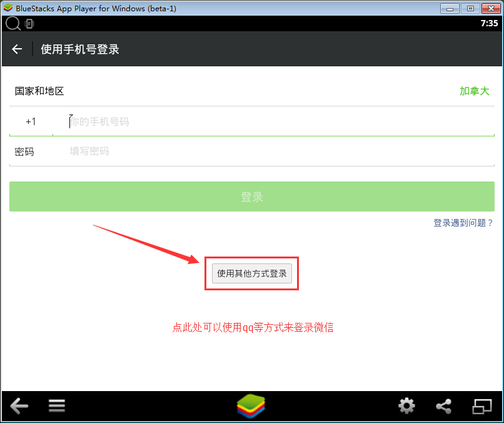The image size is (504, 423).
Task: Open the search magnifier in the status bar
Action: coord(13,23)
